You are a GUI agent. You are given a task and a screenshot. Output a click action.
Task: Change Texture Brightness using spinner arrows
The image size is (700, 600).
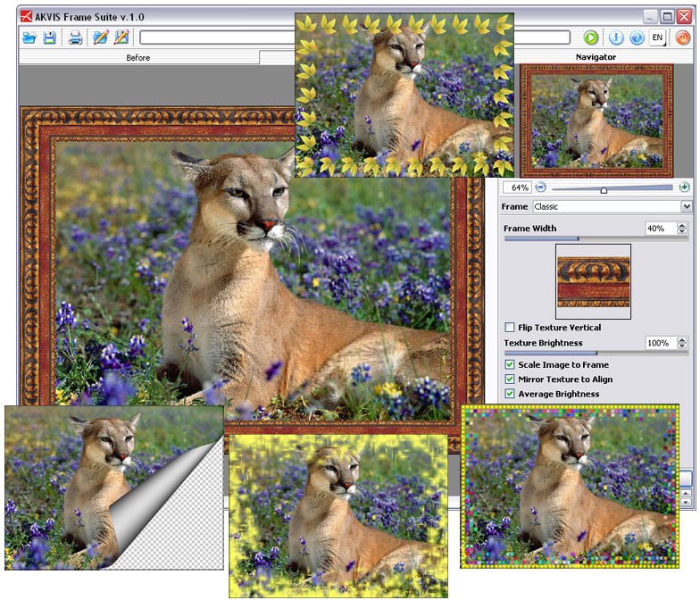682,343
